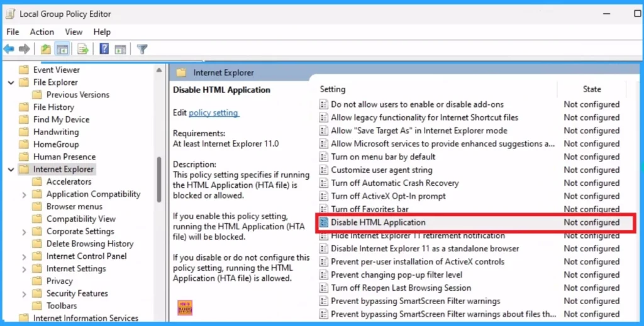Click folder icon of Event Viewer node
The image size is (644, 326).
pyautogui.click(x=24, y=70)
